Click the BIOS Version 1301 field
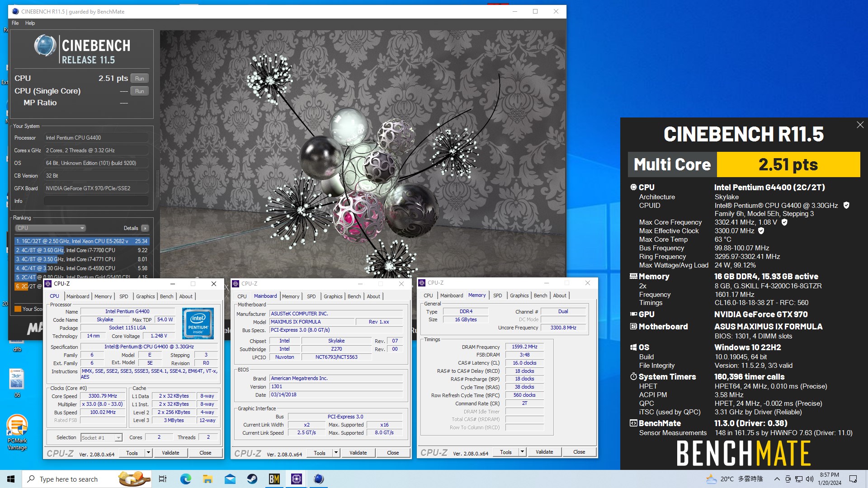Image resolution: width=868 pixels, height=488 pixels. (336, 387)
